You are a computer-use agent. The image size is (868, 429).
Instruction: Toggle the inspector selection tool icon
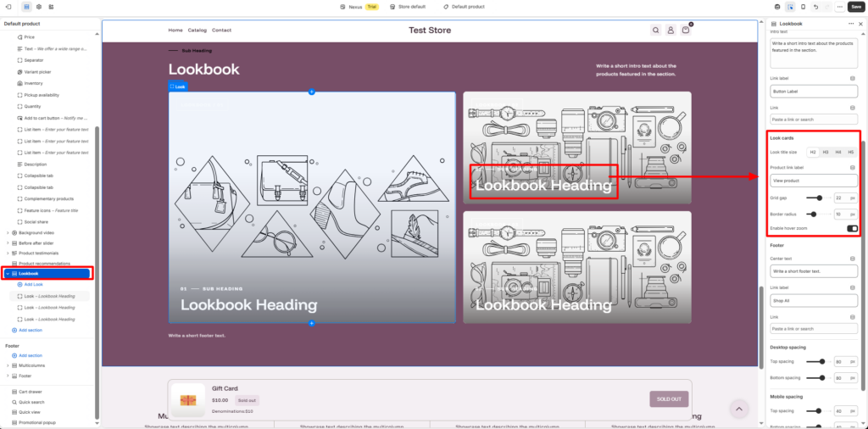[790, 7]
